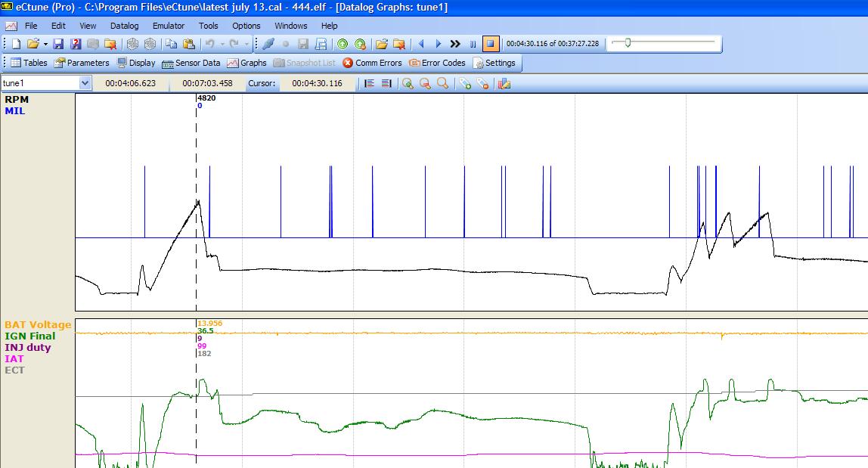Open the Graphs view

pyautogui.click(x=247, y=63)
